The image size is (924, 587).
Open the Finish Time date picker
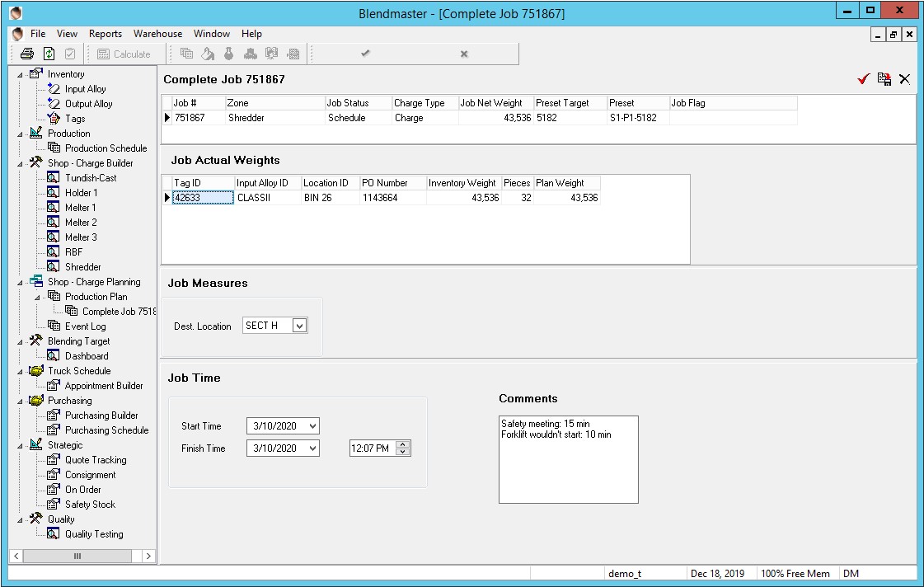(313, 448)
